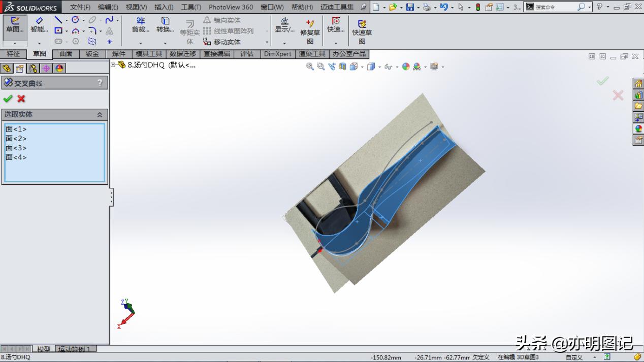Select the 等距实体 (Offset Entities) tool
Viewport: 644px width, 362px height.
point(189,30)
